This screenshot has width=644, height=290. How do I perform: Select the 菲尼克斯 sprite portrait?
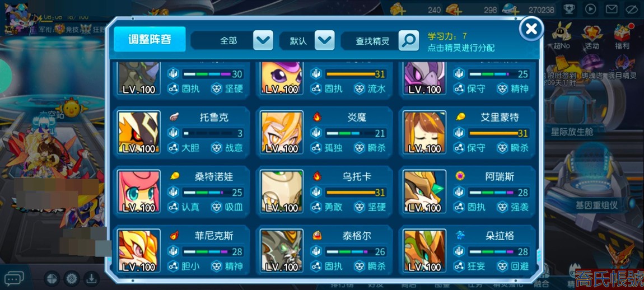[138, 251]
